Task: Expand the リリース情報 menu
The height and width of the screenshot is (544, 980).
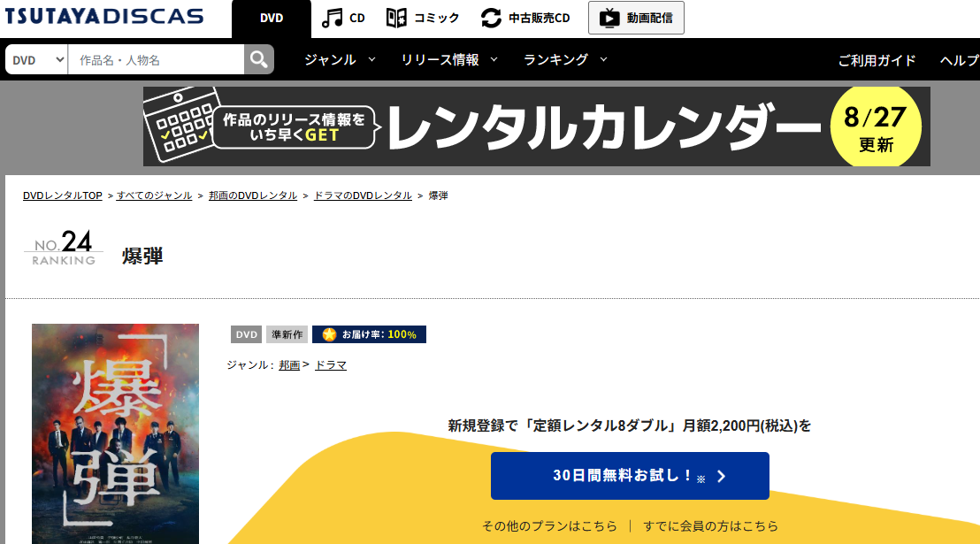Action: click(448, 59)
